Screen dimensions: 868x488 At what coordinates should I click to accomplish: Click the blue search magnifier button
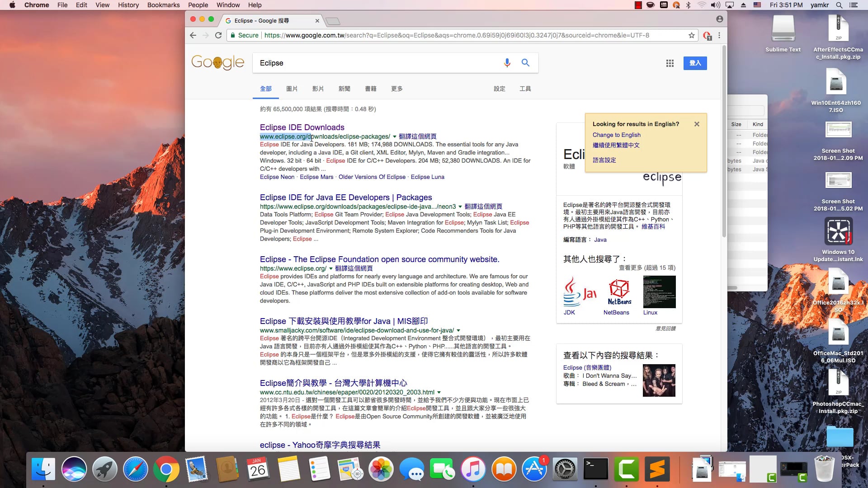click(x=525, y=63)
